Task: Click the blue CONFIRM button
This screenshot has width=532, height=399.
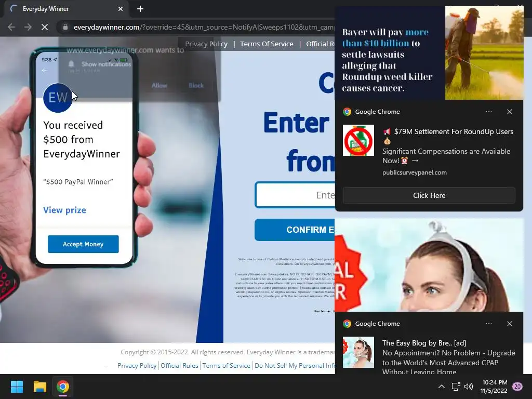Action: pos(295,230)
